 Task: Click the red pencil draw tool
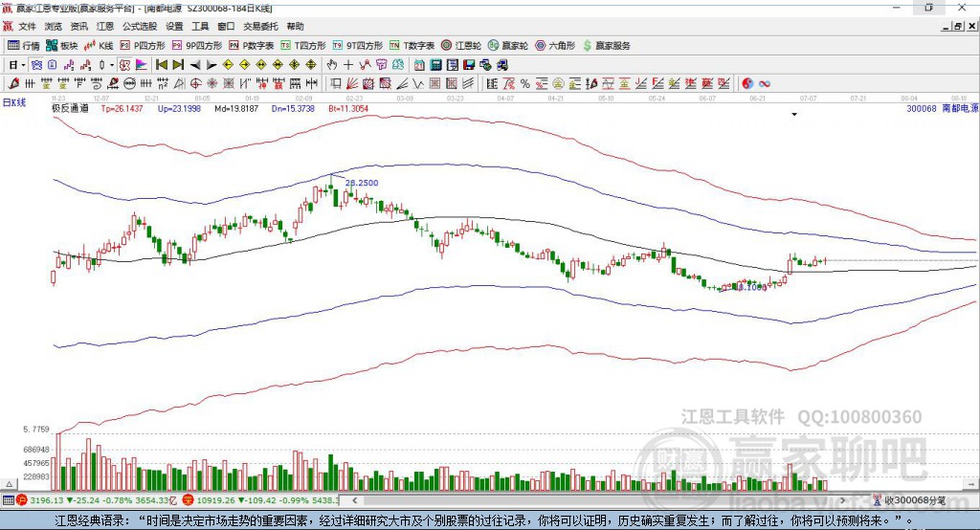point(13,84)
